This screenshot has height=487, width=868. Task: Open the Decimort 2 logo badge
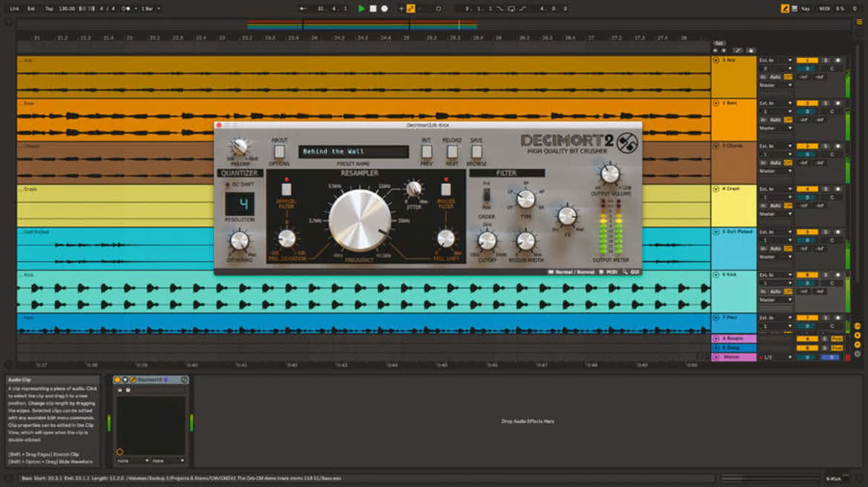(x=627, y=143)
